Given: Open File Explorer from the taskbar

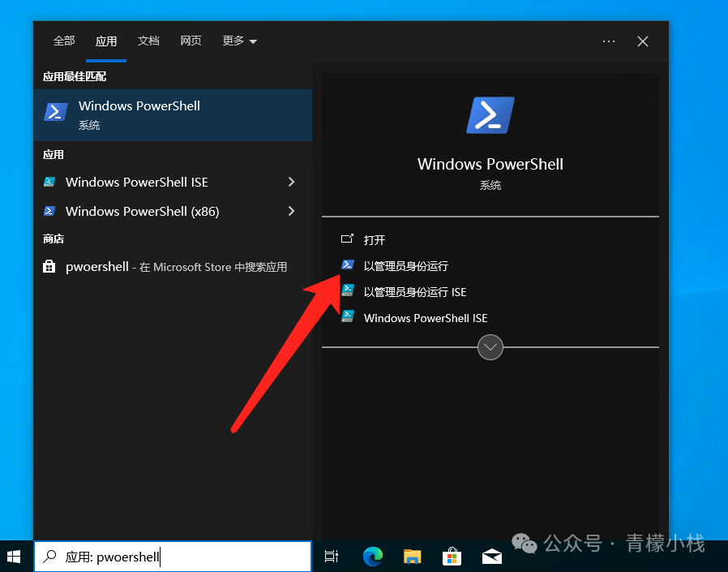Looking at the screenshot, I should [x=413, y=557].
